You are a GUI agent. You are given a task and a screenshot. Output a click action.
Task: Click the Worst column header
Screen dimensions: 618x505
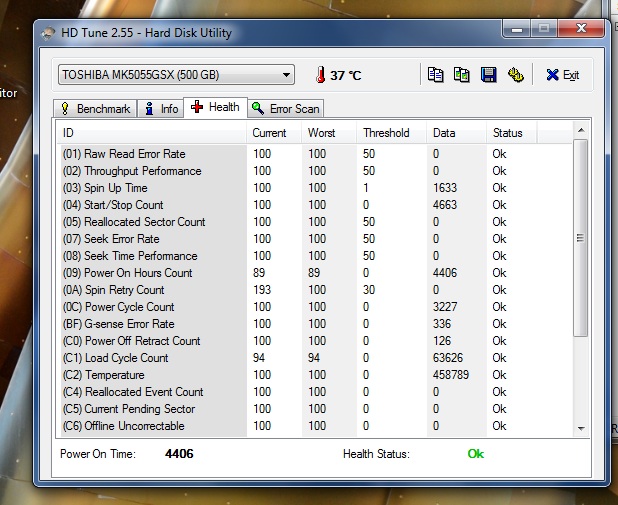tap(329, 133)
